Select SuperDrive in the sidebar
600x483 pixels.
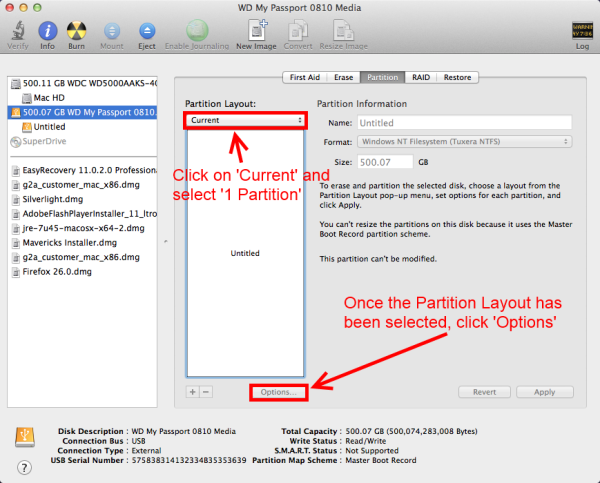[x=82, y=141]
